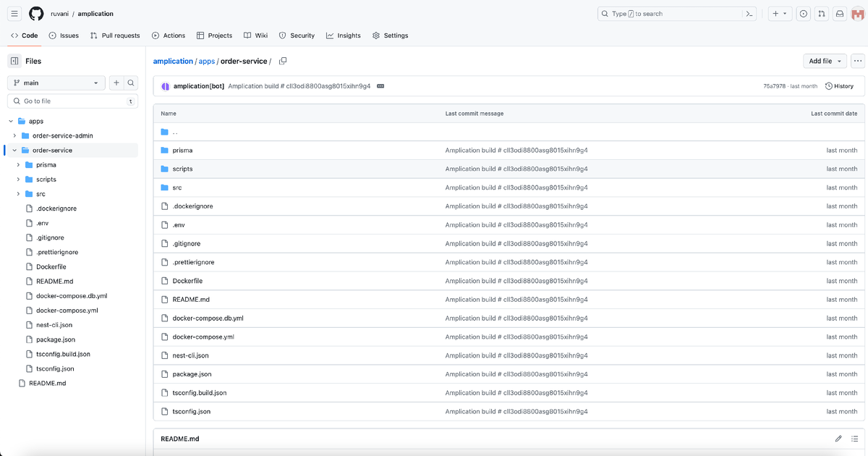Screen dimensions: 868x456
Task: Select .gitignore in sidebar tree
Action: pyautogui.click(x=50, y=237)
